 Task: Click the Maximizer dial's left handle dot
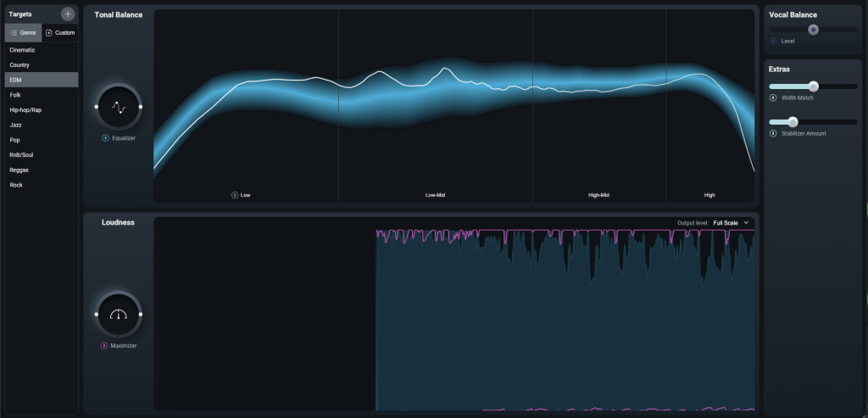coord(97,315)
